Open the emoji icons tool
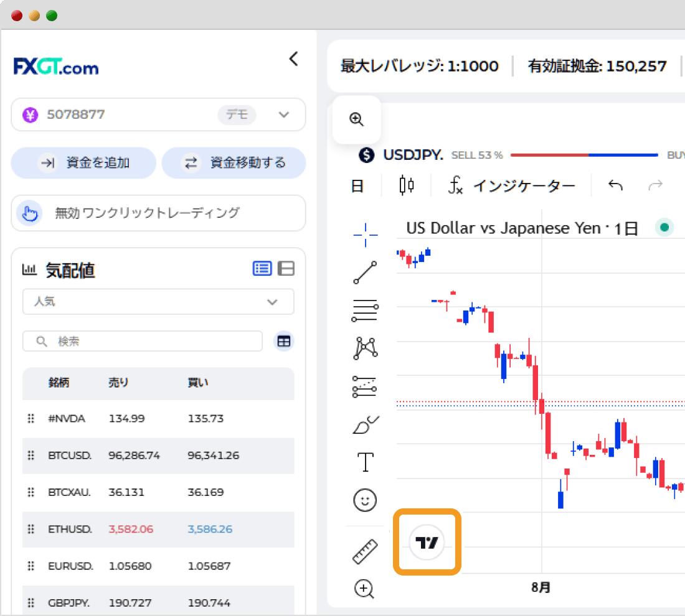The image size is (685, 616). click(366, 500)
